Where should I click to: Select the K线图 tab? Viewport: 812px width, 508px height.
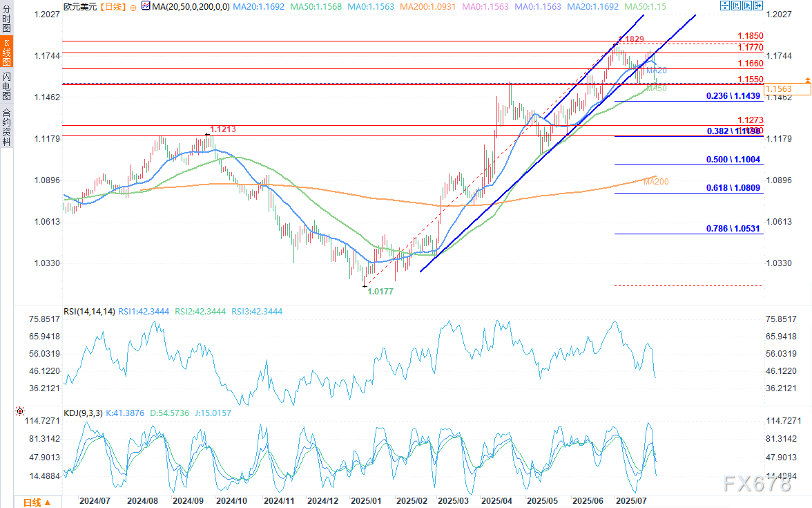(6, 52)
